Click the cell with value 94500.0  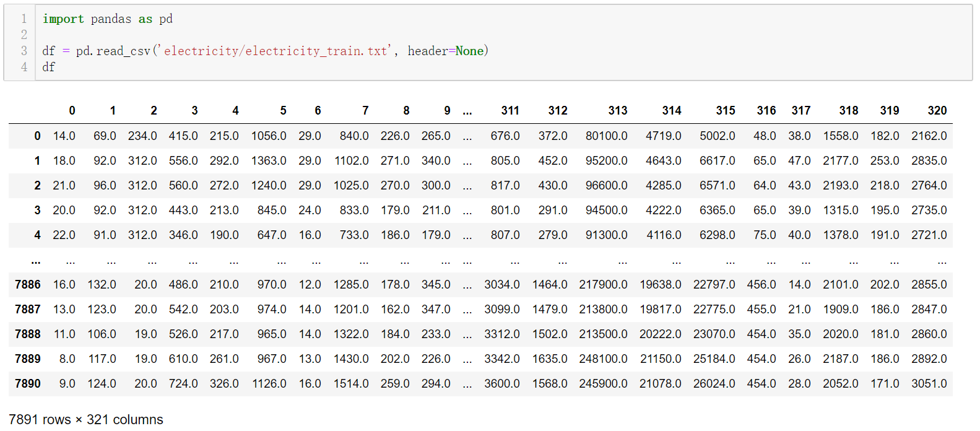click(607, 210)
